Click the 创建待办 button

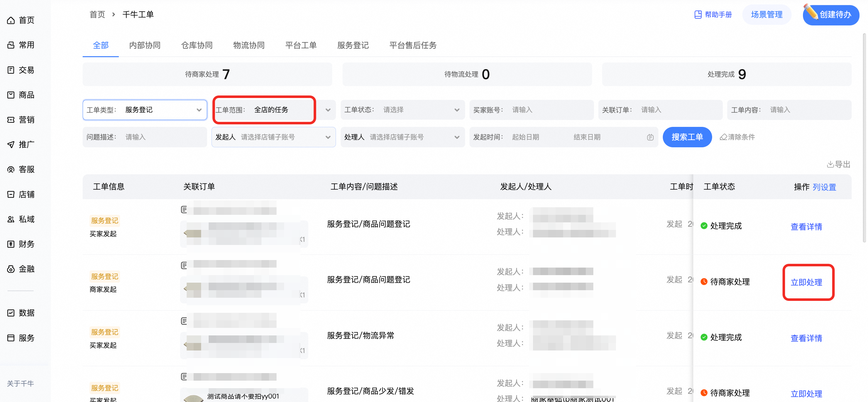coord(831,14)
